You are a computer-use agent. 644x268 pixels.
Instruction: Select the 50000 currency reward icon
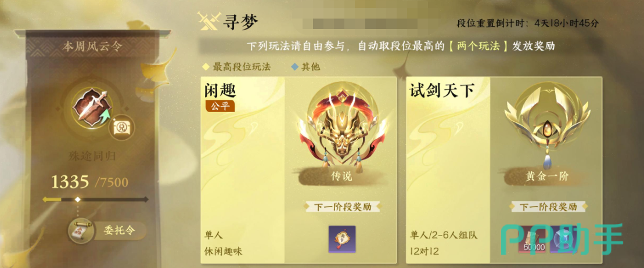click(533, 239)
